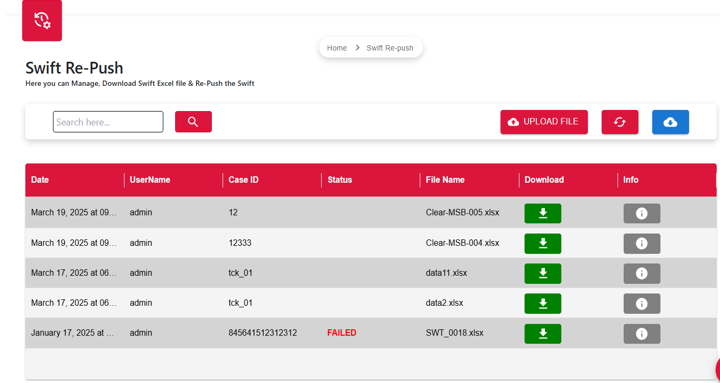
Task: Click the red search magnifier button
Action: [x=193, y=122]
